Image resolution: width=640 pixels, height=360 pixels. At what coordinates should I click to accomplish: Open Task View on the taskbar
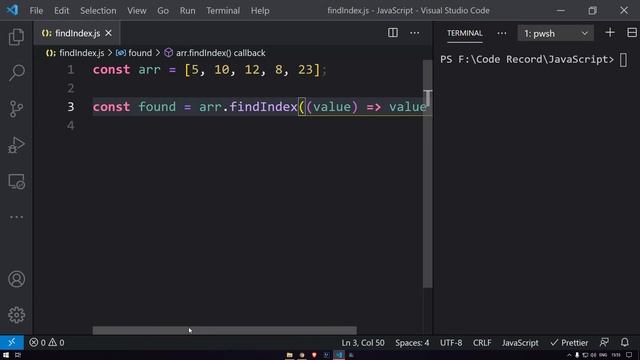(18, 355)
